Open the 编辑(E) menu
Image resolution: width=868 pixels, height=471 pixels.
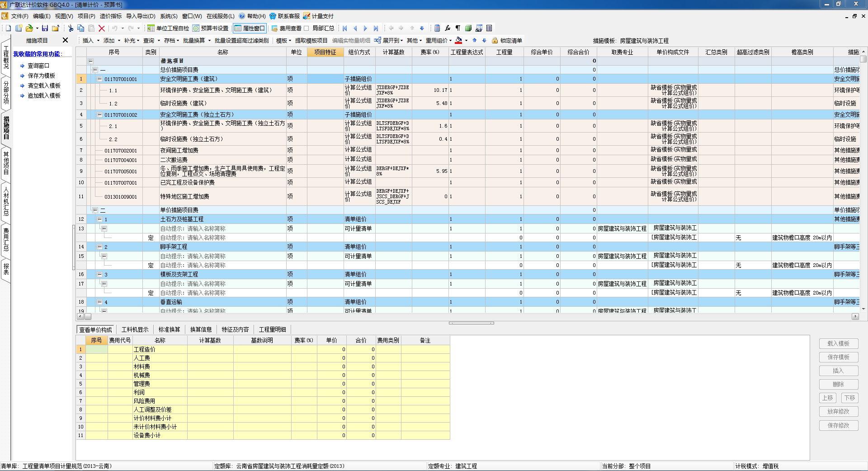tap(42, 16)
